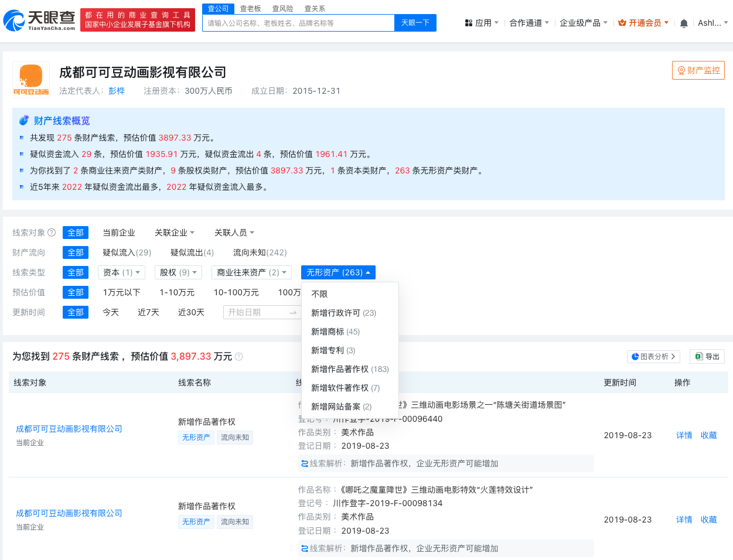
Task: Open details via the first 详情 link
Action: click(684, 435)
